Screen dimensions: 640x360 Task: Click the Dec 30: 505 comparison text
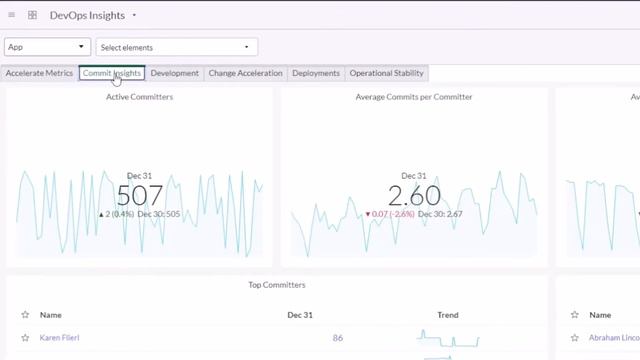158,214
